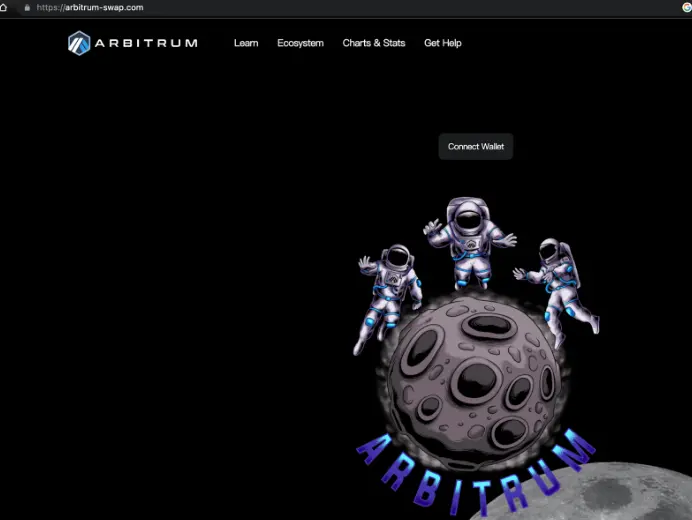Click the Google icon in browser toolbar
Screen dimensions: 692x520
687,8
